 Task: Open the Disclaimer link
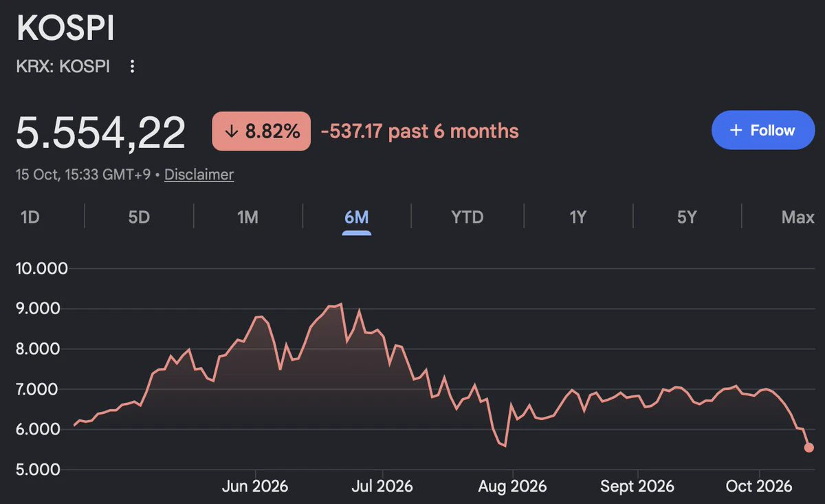pos(199,175)
